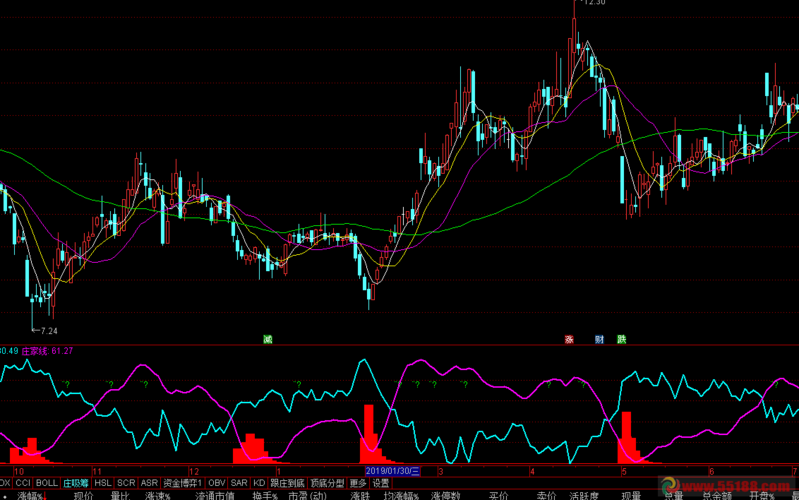The width and height of the screenshot is (799, 500).
Task: Open the HSL indicator tab
Action: coord(104,482)
